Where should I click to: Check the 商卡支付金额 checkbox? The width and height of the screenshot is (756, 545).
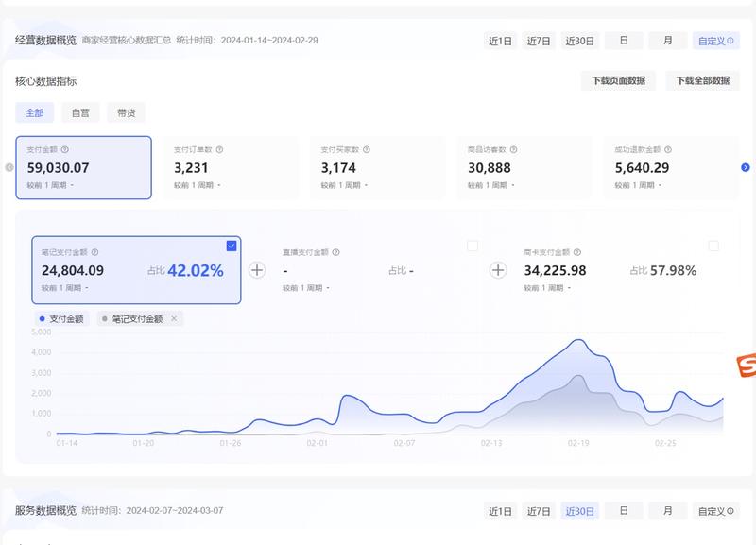(x=713, y=246)
